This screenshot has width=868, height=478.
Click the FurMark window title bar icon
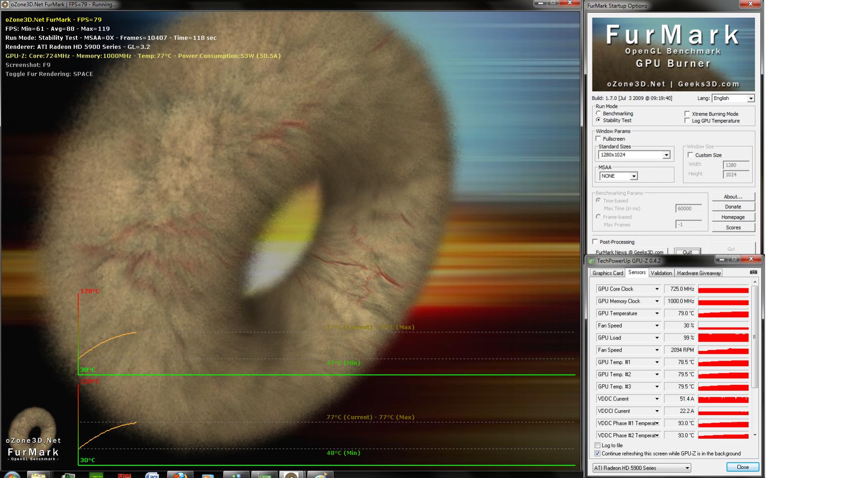click(5, 5)
